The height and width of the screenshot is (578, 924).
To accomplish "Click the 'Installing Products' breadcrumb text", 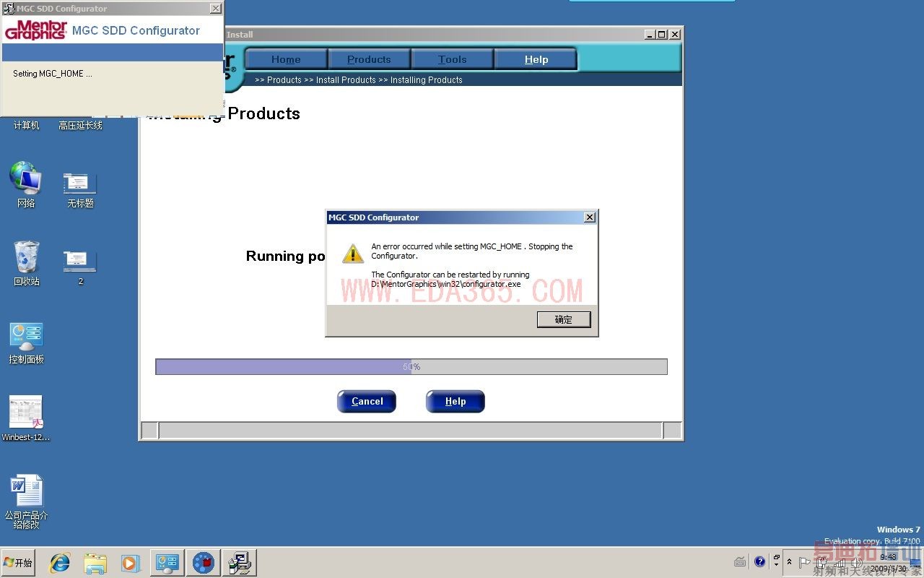I will (x=427, y=80).
